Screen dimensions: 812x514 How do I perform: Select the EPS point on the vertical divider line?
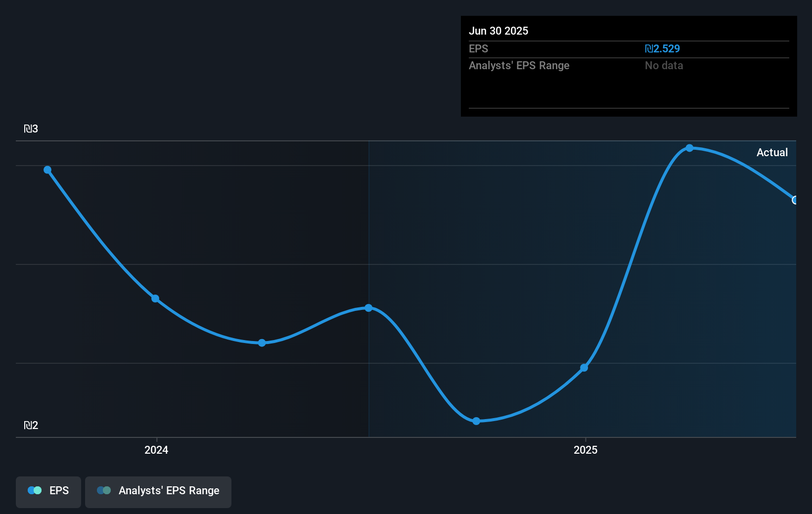pyautogui.click(x=368, y=308)
